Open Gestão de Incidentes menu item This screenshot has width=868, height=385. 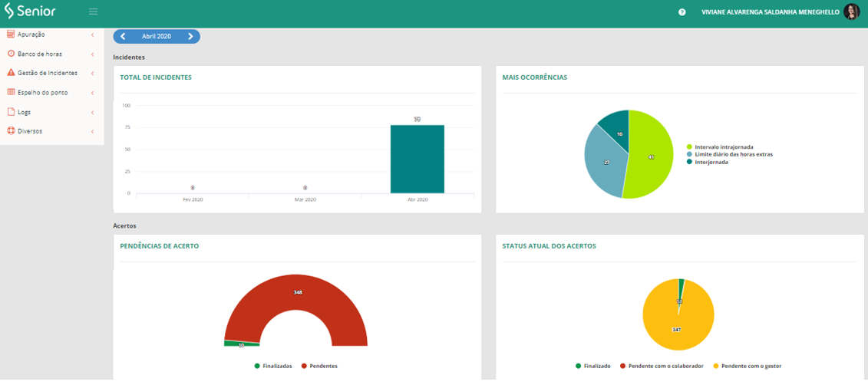tap(48, 73)
